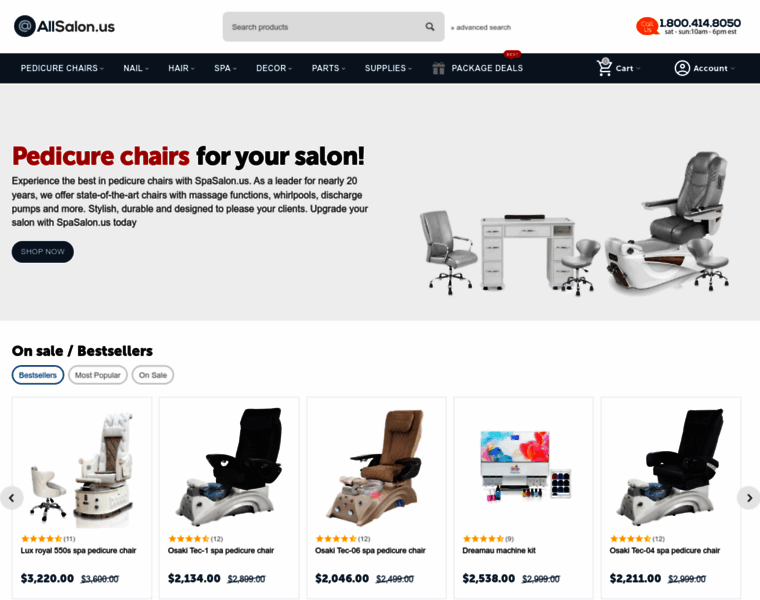The width and height of the screenshot is (760, 600).
Task: Open the shopping cart icon
Action: click(x=604, y=67)
